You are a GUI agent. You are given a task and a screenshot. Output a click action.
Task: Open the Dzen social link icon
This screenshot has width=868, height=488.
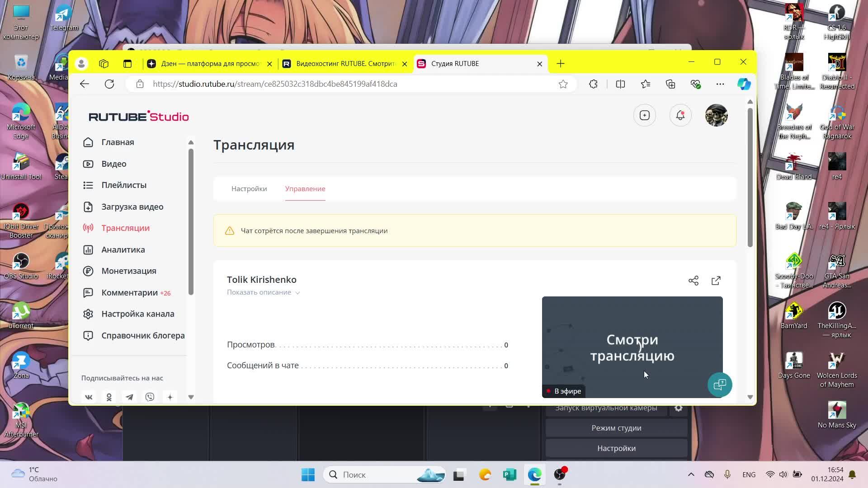pos(170,397)
